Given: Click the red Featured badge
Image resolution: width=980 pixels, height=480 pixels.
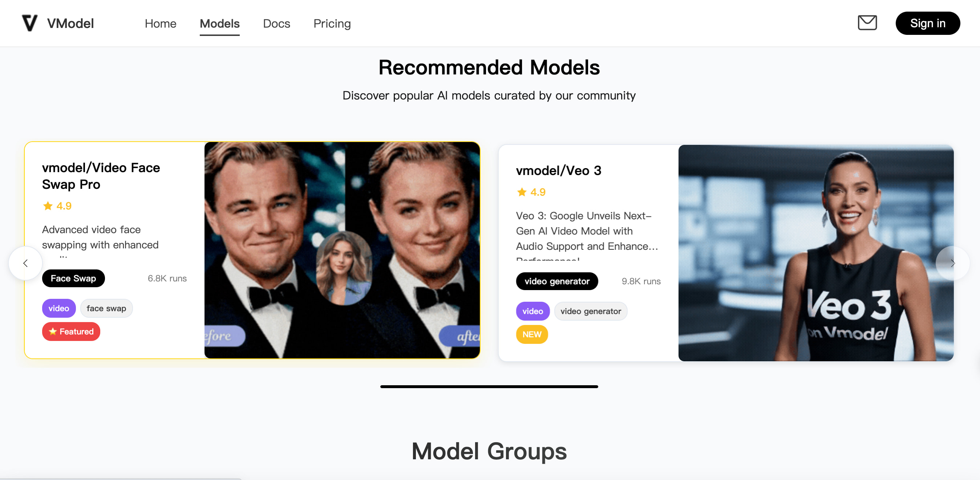Looking at the screenshot, I should (x=71, y=331).
